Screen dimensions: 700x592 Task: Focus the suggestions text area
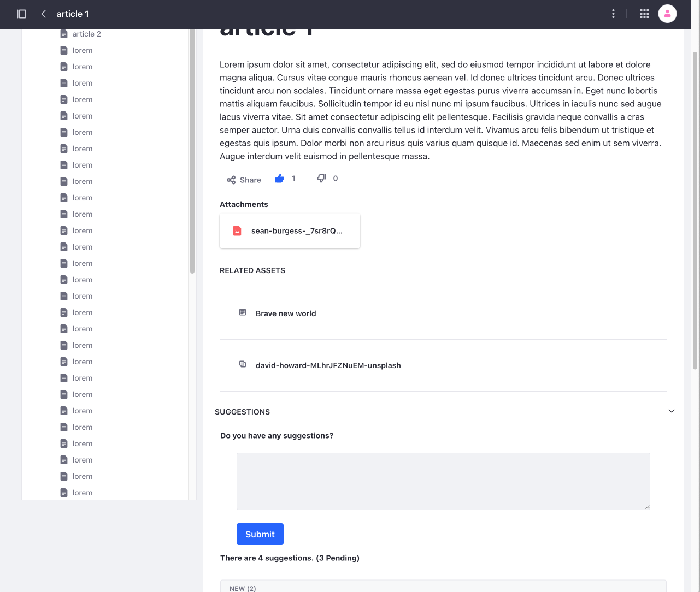tap(443, 481)
